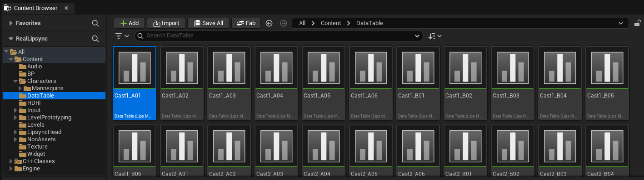Click Save All button
Screen dimensions: 644x180
tap(208, 23)
